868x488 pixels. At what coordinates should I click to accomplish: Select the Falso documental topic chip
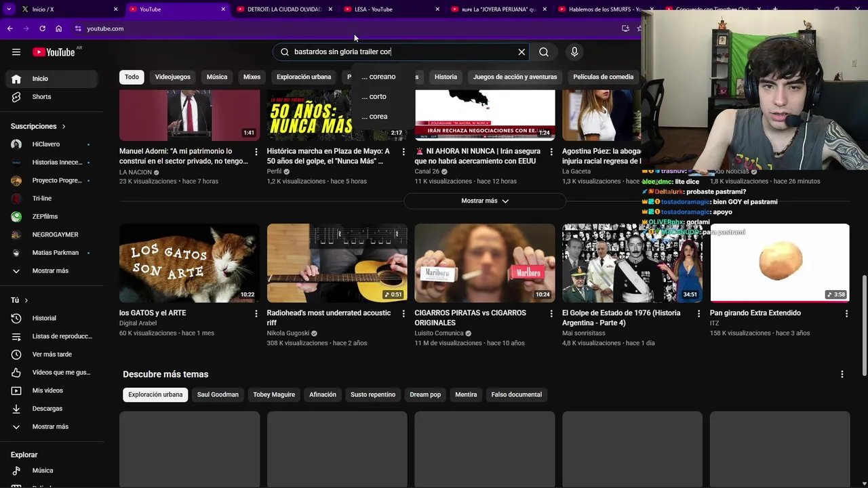(x=517, y=394)
